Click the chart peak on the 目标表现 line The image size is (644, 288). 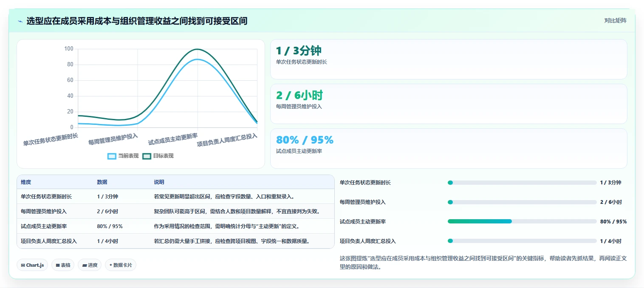click(198, 49)
